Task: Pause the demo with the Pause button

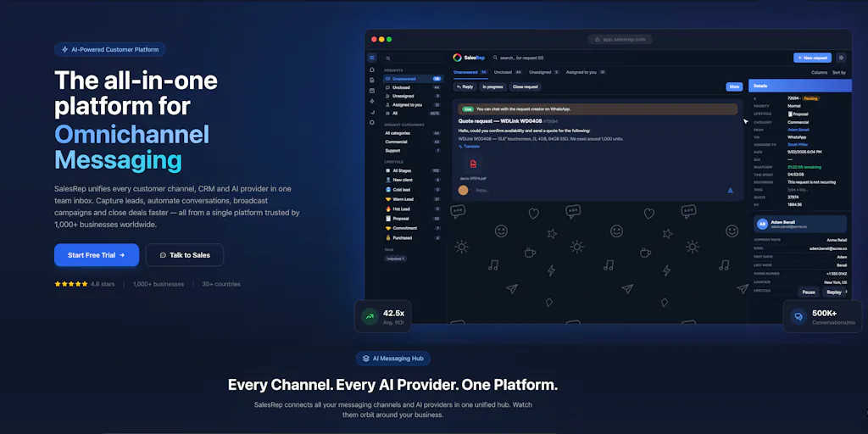Action: coord(808,292)
